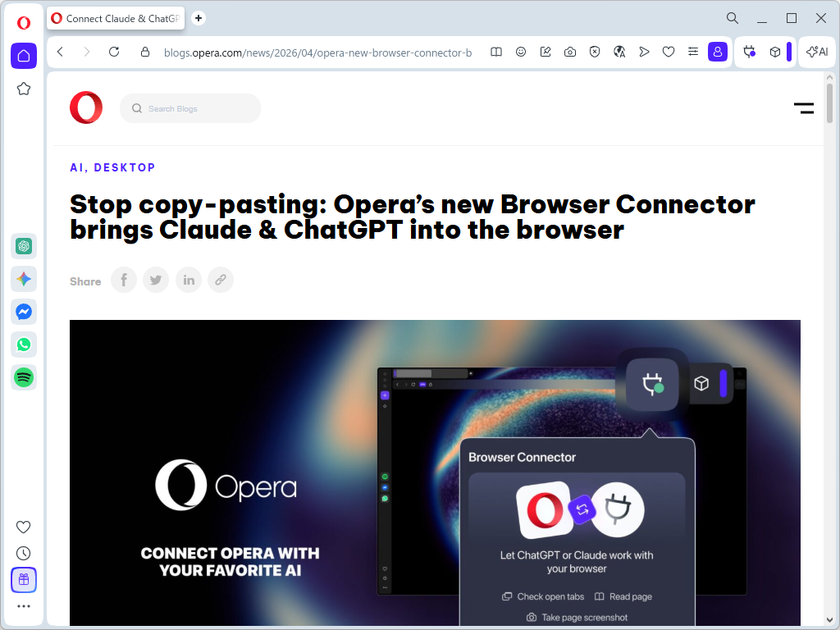Open sidebar setup via the ellipsis

point(24,606)
